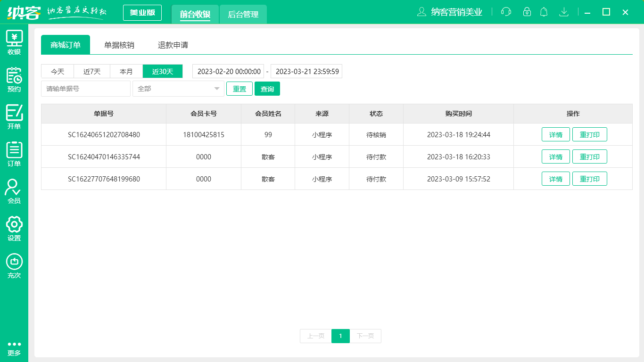Viewport: 644px width, 362px height.
Task: Click the customer service headset icon
Action: (x=506, y=12)
